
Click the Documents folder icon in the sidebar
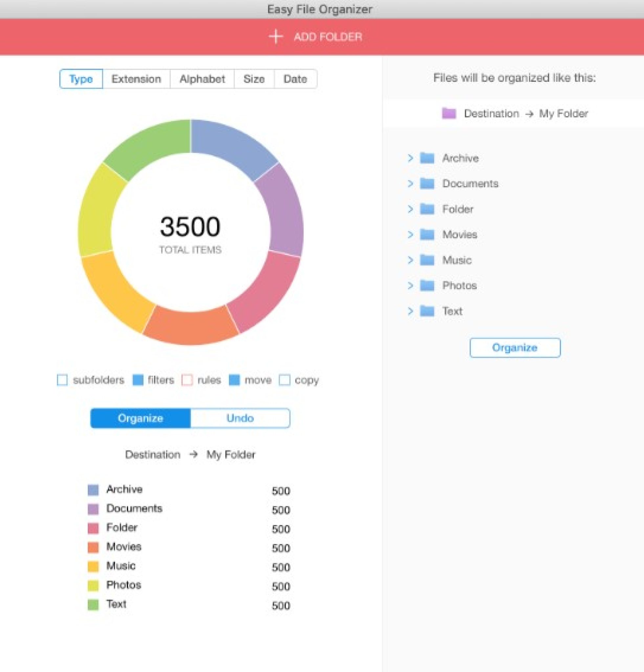427,183
